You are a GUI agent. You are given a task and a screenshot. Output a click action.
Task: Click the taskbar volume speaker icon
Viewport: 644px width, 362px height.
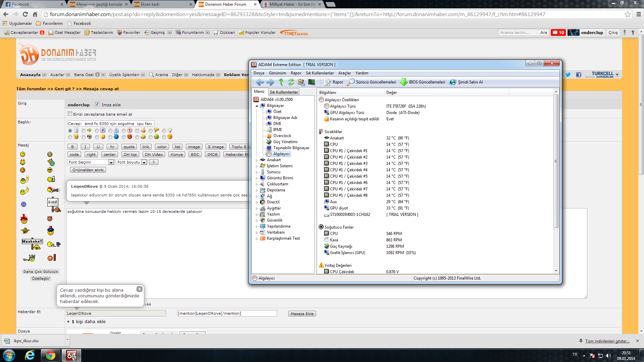pyautogui.click(x=608, y=356)
